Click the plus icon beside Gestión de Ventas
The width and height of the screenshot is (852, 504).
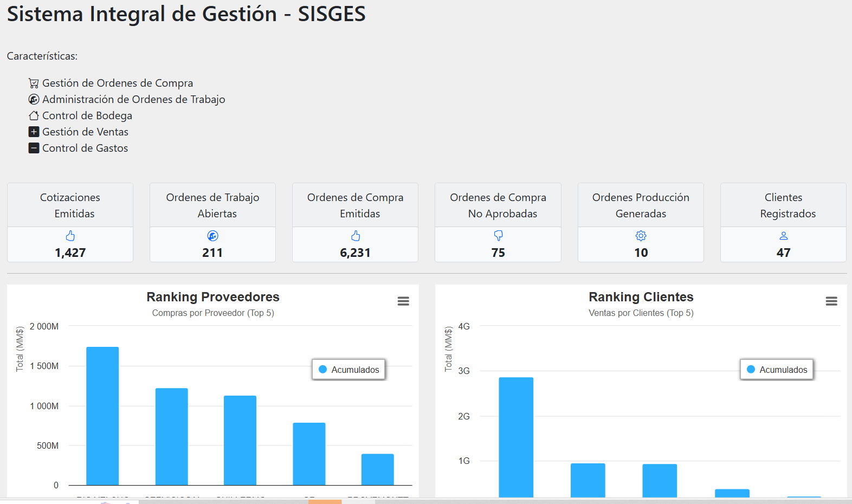pyautogui.click(x=34, y=132)
